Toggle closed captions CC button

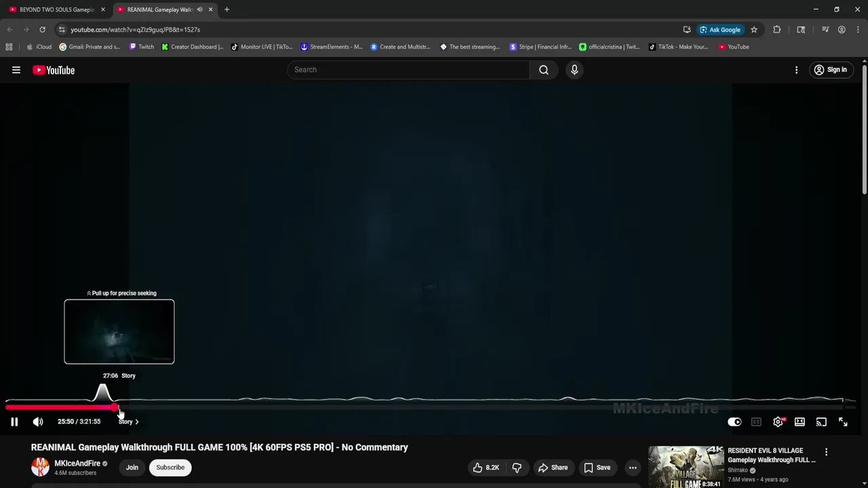click(756, 422)
